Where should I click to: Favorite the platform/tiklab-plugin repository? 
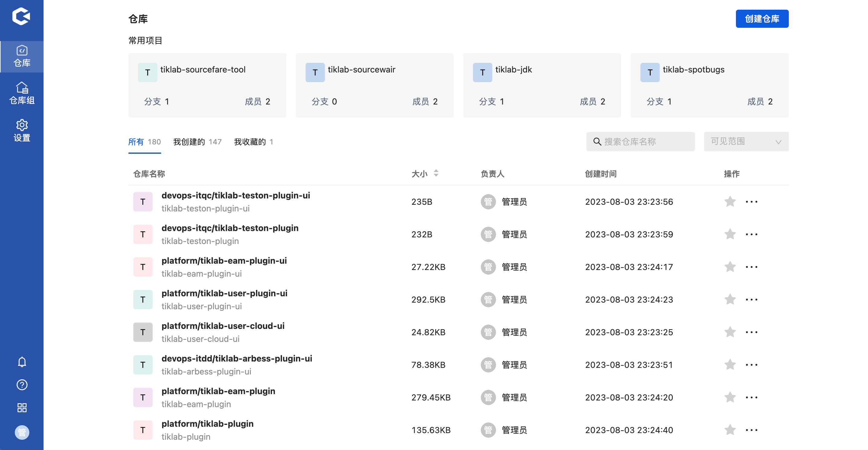click(730, 430)
